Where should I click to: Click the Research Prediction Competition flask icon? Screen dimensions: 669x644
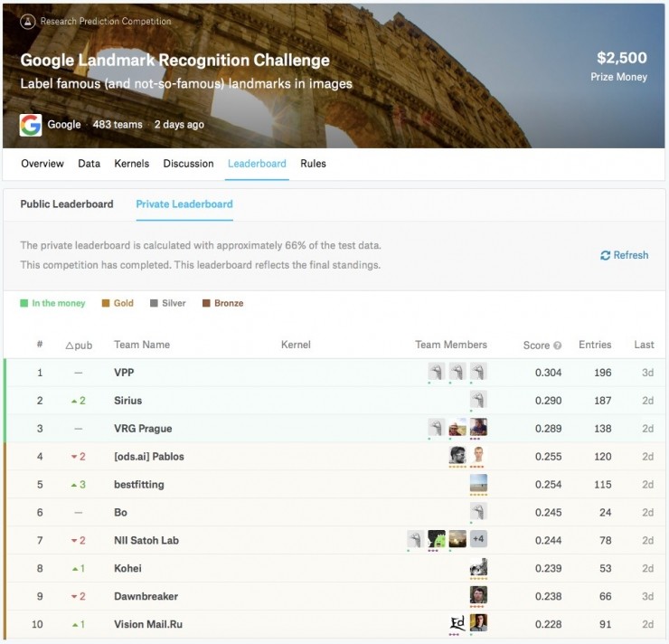coord(28,22)
